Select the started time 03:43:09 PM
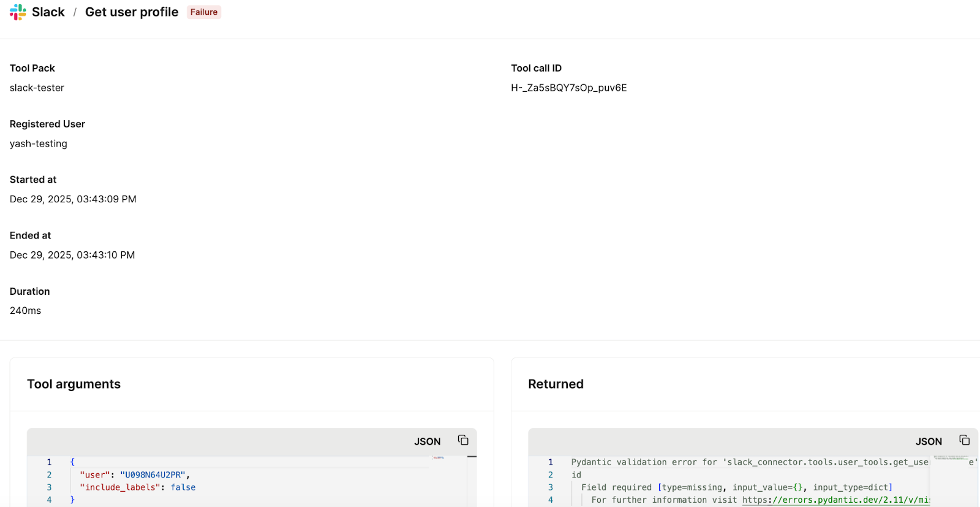 [107, 199]
